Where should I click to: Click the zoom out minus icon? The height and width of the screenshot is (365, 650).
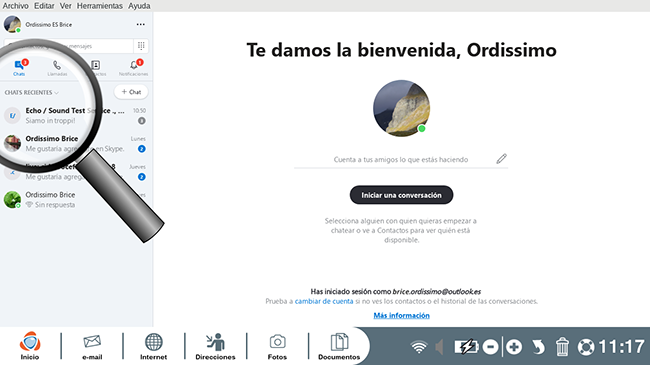(x=491, y=347)
